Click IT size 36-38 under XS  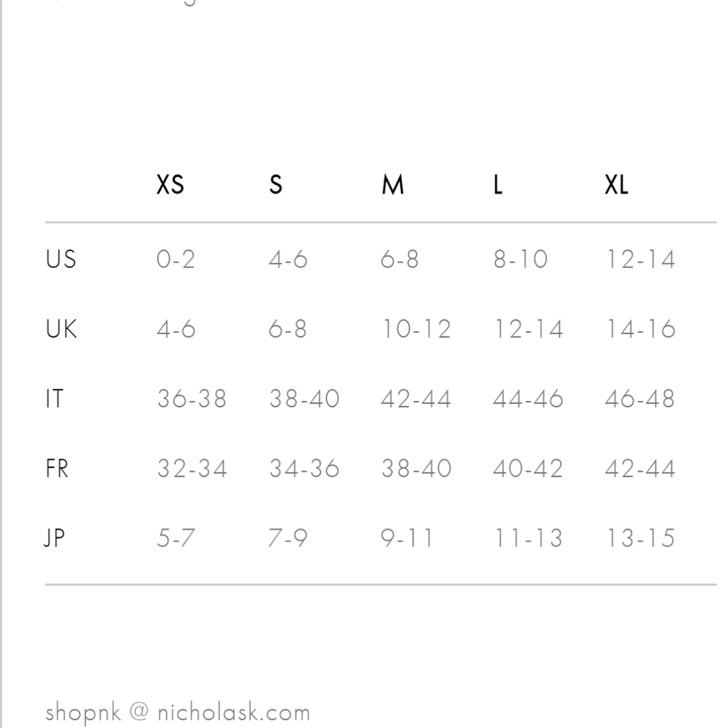click(192, 399)
